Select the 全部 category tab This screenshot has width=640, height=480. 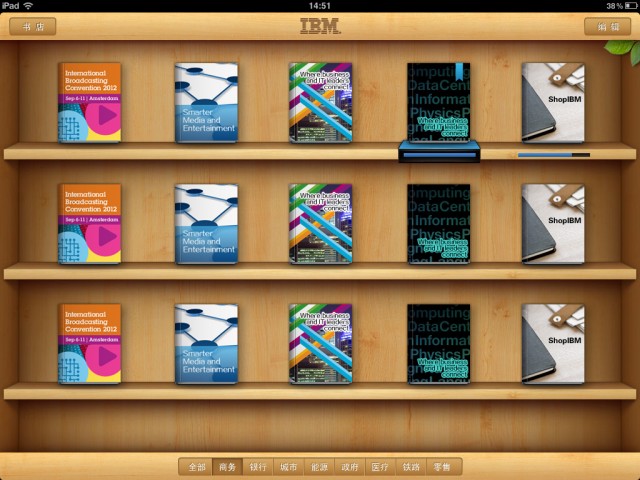coord(196,467)
